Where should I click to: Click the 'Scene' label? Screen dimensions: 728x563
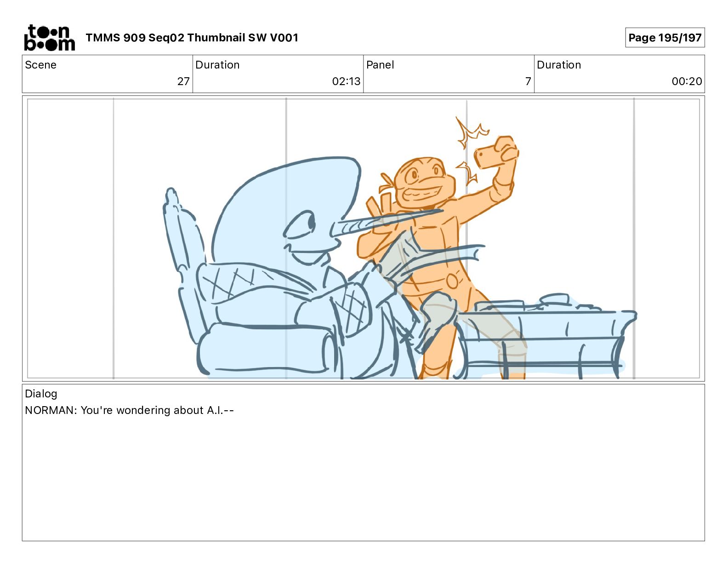[x=40, y=65]
